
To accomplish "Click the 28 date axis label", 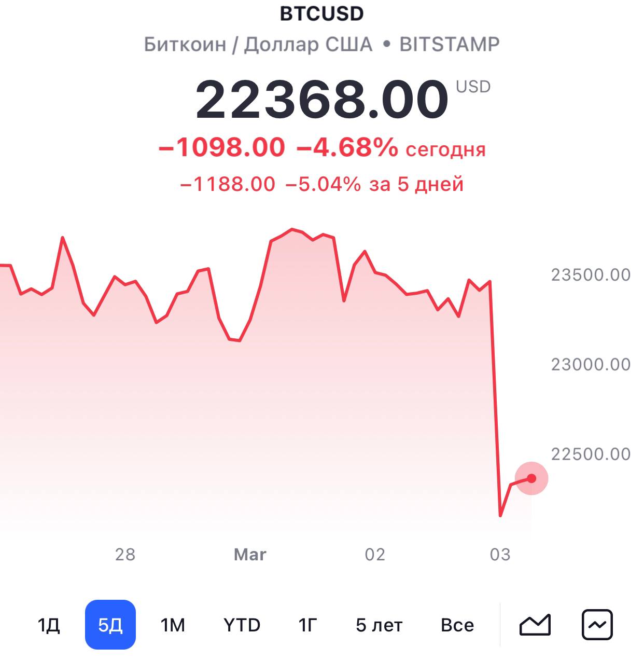I will [125, 555].
